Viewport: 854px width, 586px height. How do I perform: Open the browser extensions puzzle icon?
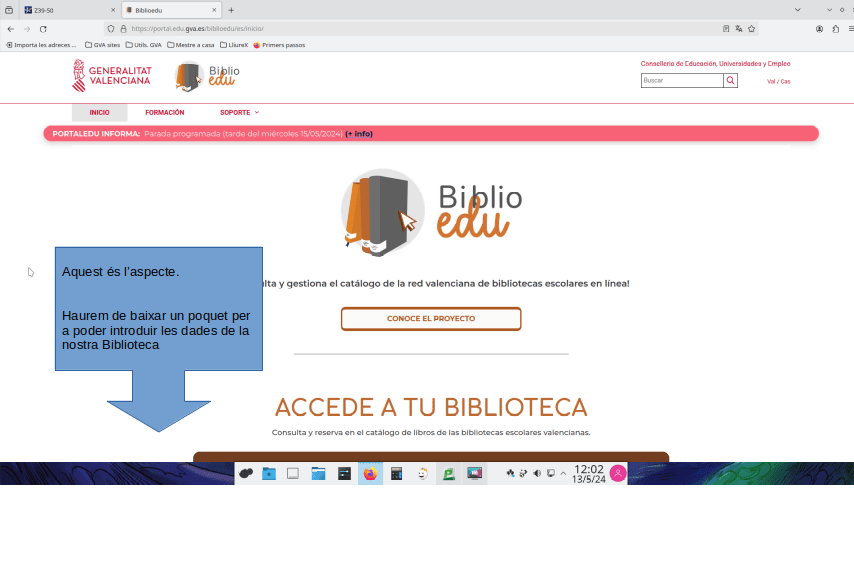[x=835, y=29]
